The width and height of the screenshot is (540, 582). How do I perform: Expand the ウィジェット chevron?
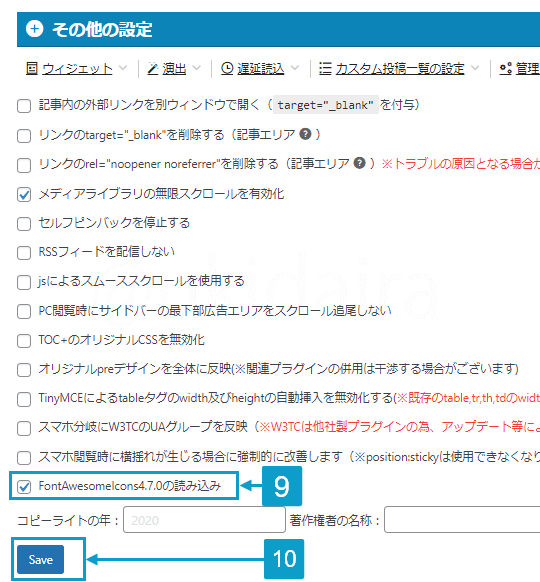[123, 68]
